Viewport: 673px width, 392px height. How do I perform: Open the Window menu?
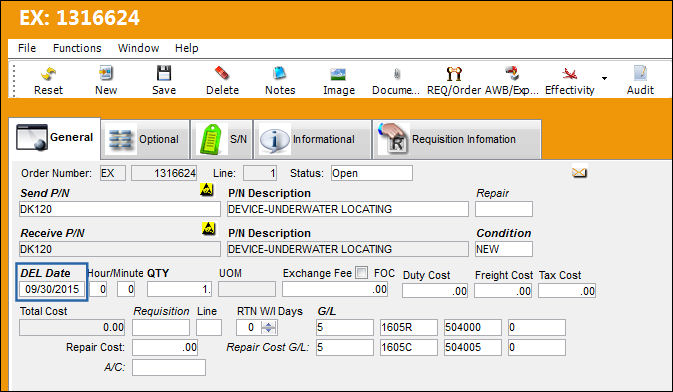click(138, 48)
